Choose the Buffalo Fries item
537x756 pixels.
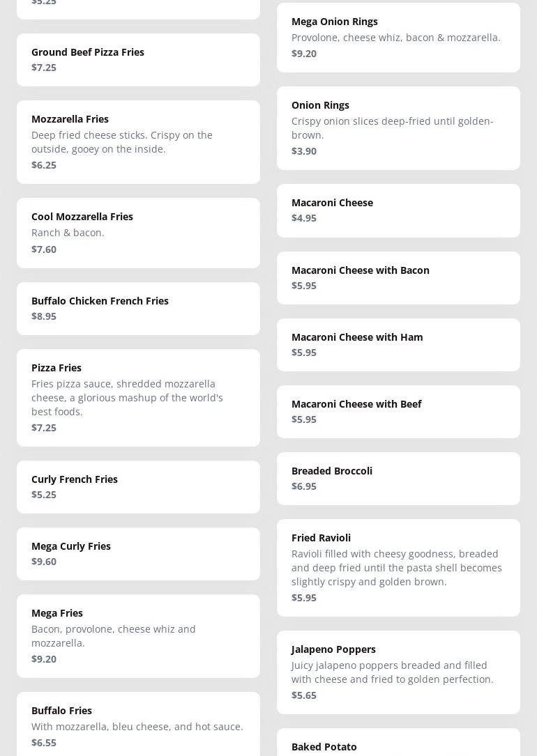pyautogui.click(x=138, y=725)
